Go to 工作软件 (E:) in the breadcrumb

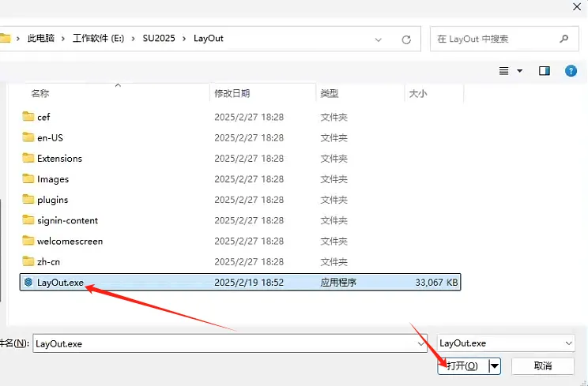coord(98,38)
